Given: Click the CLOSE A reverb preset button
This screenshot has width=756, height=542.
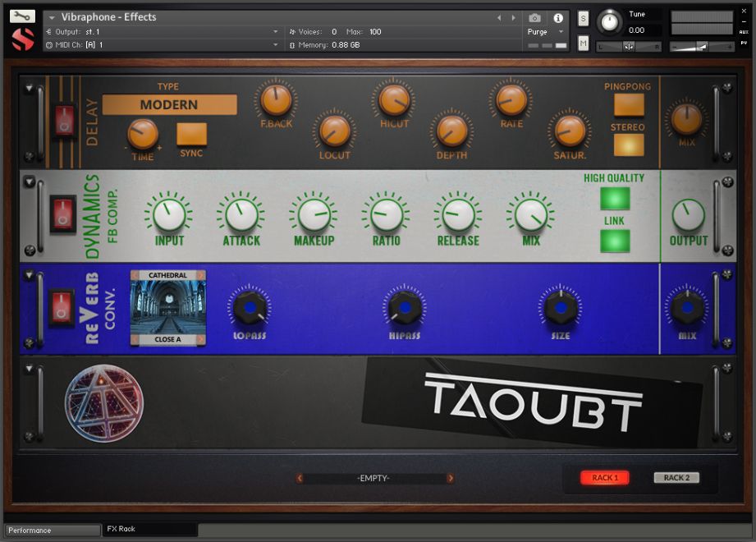Looking at the screenshot, I should [168, 339].
